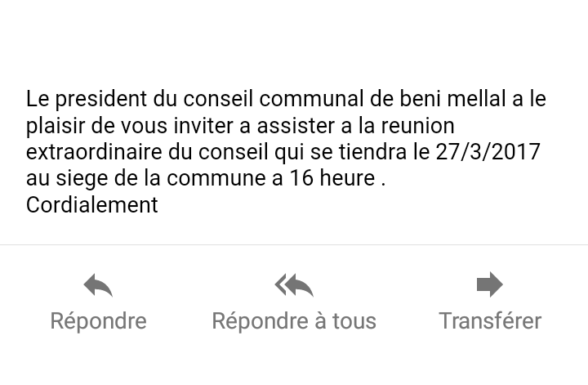
Task: Click the horizontal divider below the message
Action: [294, 244]
